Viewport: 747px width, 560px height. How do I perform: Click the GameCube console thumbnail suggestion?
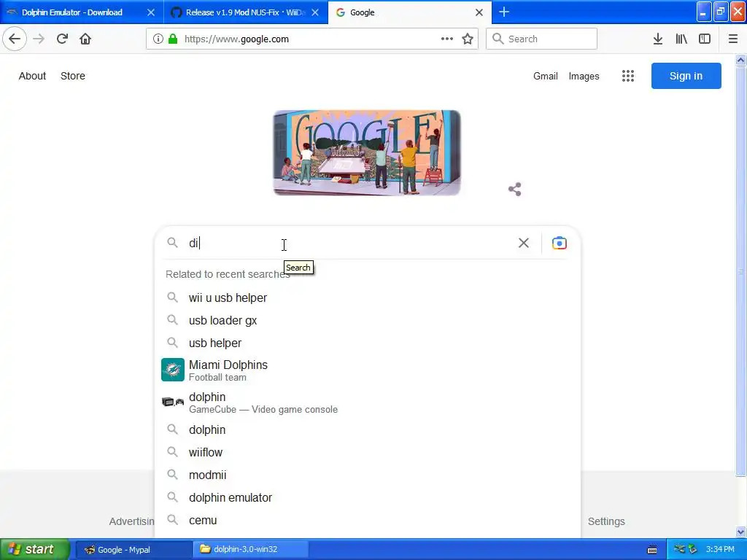coord(172,402)
